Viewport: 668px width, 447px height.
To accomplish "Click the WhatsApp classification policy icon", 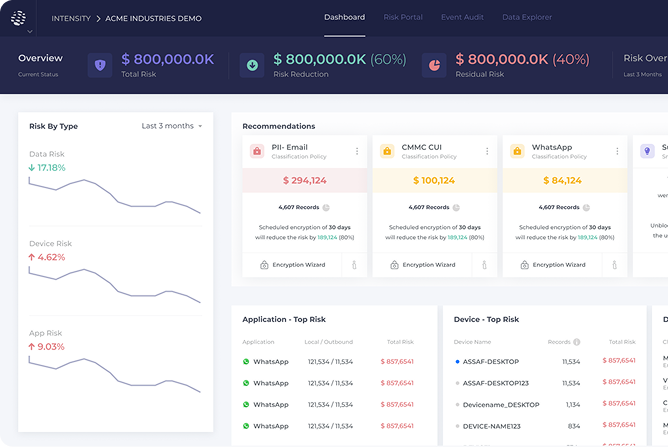I will coord(517,151).
